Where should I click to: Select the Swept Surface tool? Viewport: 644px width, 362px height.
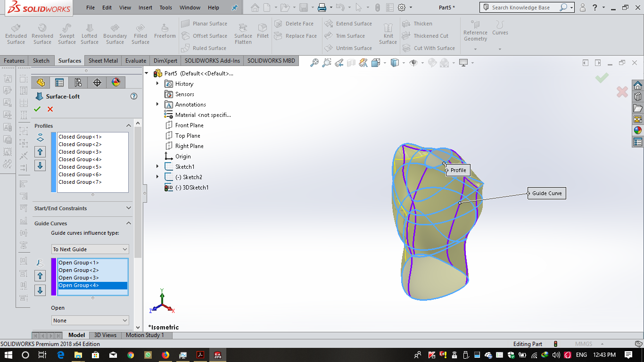coord(67,33)
